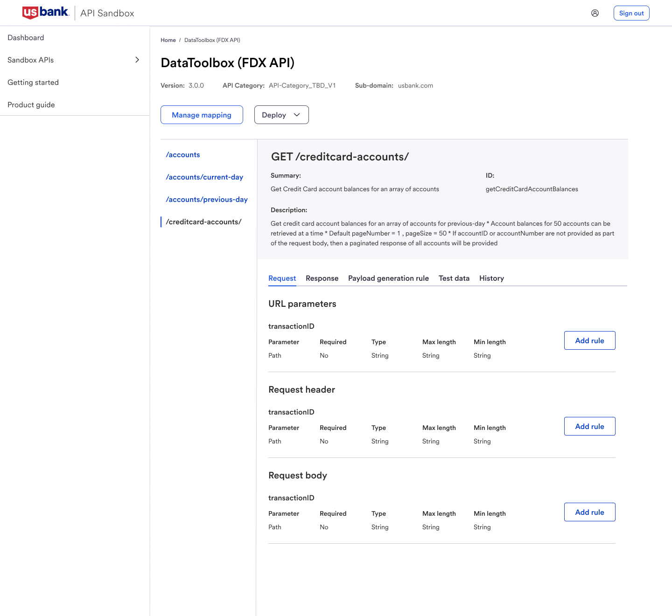Click the Manage mapping button
Screen dimensions: 672x616
click(x=202, y=115)
